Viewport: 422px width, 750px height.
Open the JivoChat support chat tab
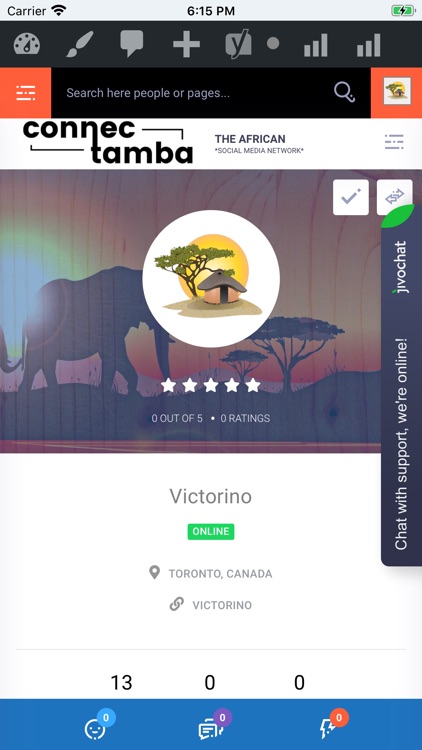401,386
